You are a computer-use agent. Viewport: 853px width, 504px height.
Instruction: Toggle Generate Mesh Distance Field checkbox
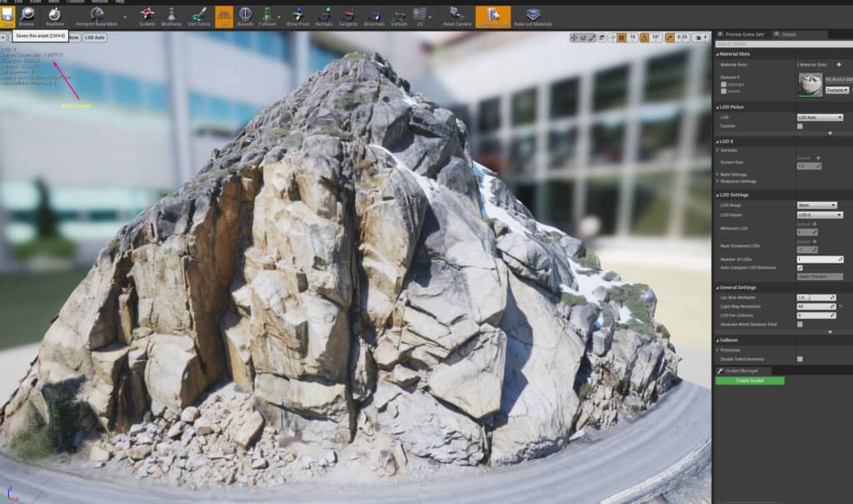coord(800,324)
